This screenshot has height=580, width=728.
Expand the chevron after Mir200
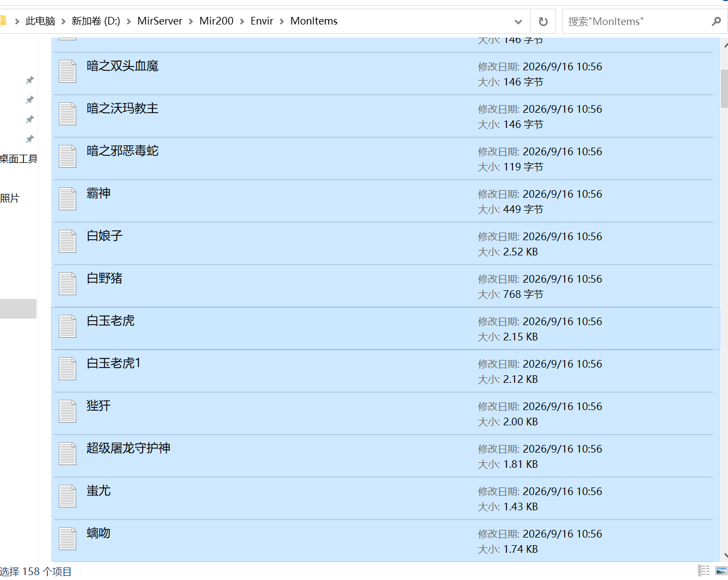(242, 21)
